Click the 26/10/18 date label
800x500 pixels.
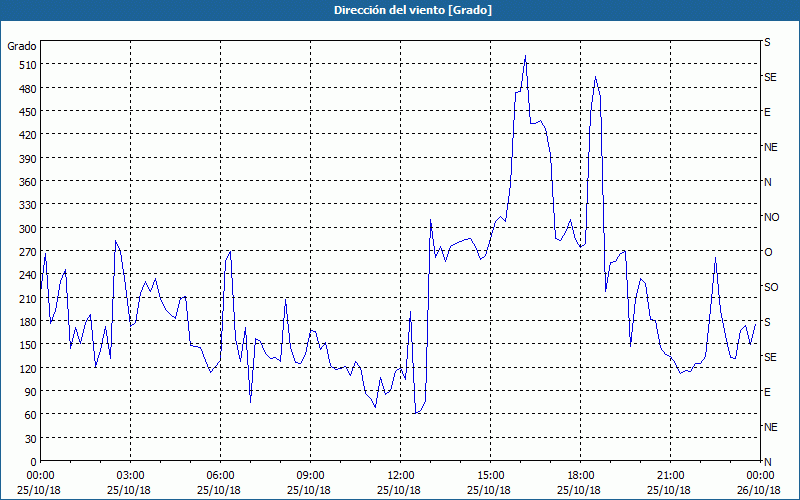(x=759, y=490)
